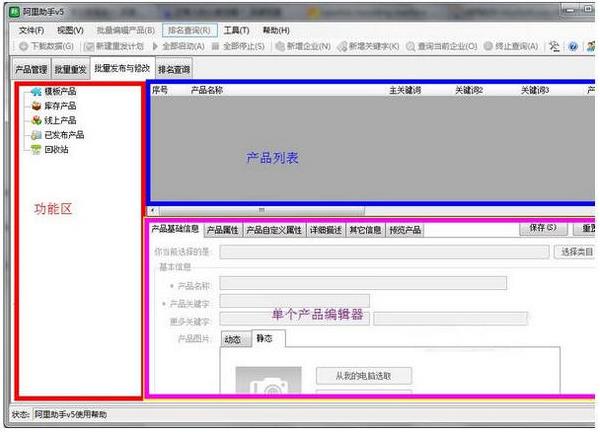
Task: Open the 文件(F) menu
Action: coord(32,31)
